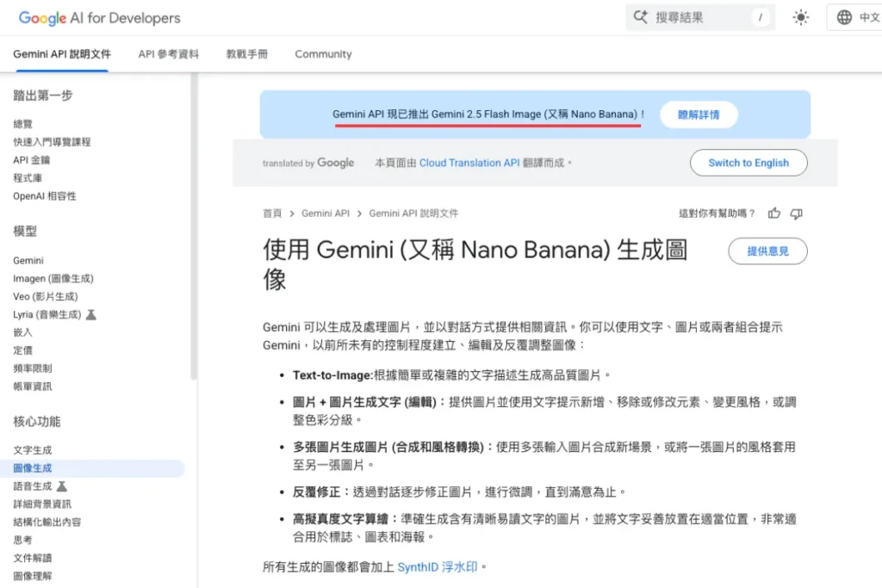The height and width of the screenshot is (588, 882).
Task: Click the sidebar vertical scrollbar
Action: tap(194, 227)
